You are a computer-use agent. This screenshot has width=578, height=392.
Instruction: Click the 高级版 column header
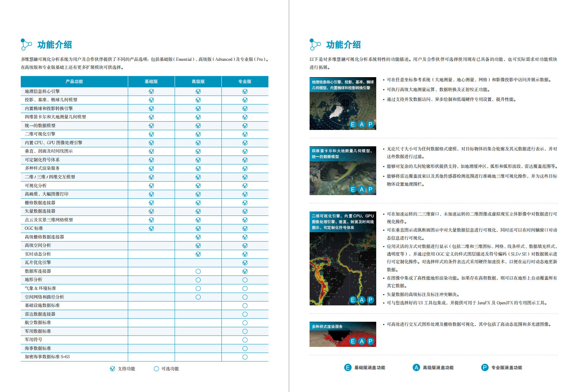click(198, 82)
